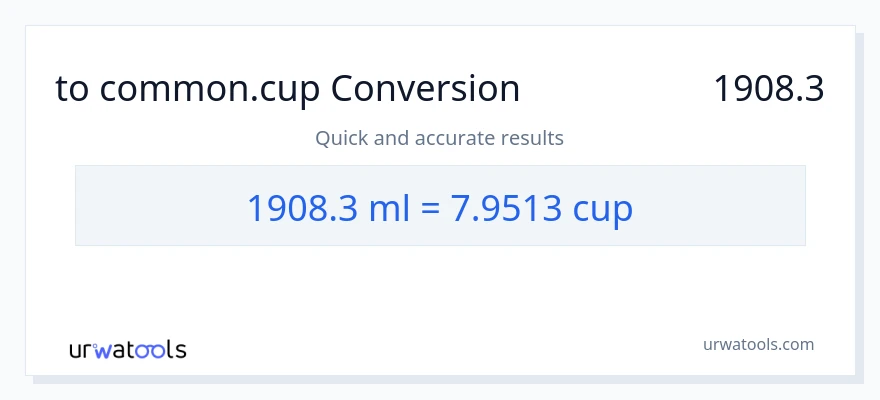
Task: Click the 'ols' ending of the urwatools logo
Action: (169, 349)
